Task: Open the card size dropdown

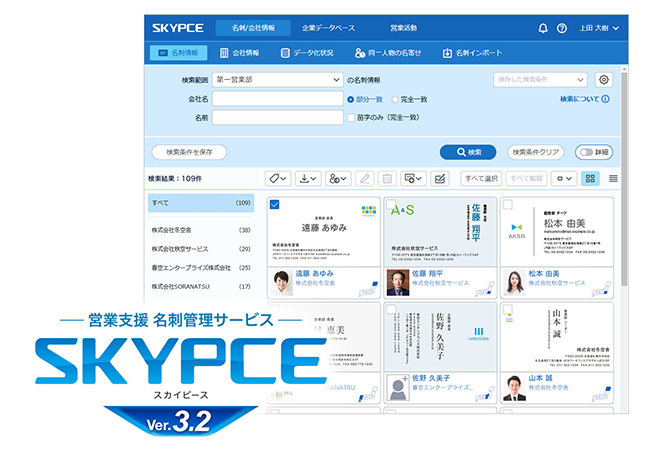Action: click(564, 179)
